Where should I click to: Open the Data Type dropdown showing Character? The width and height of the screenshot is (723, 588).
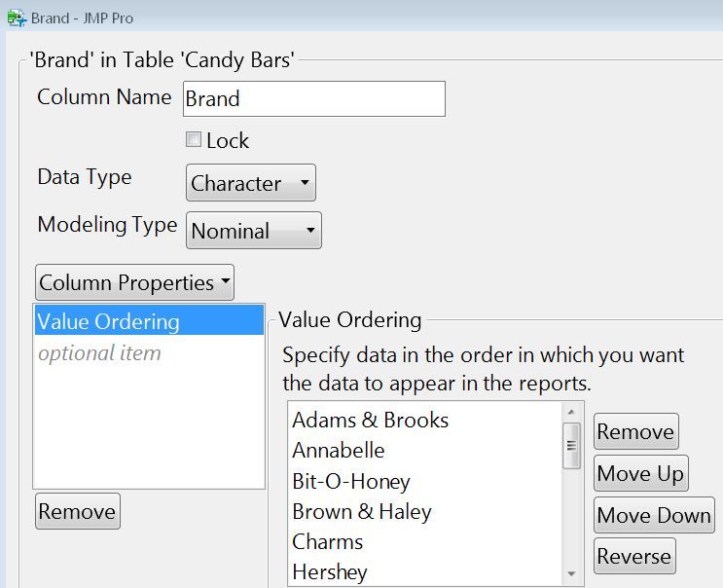251,183
